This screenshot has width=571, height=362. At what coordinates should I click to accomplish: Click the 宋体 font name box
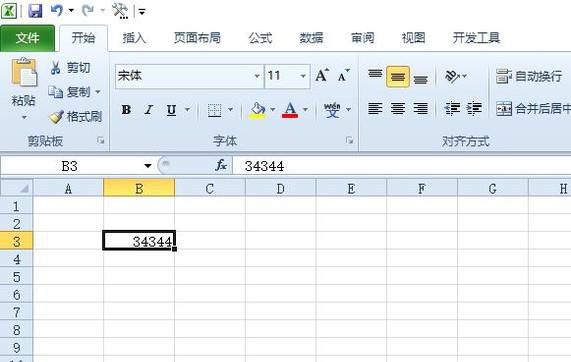(185, 76)
